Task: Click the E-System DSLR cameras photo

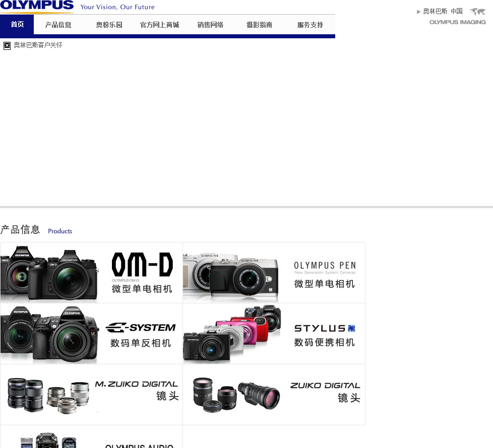Action: point(49,334)
